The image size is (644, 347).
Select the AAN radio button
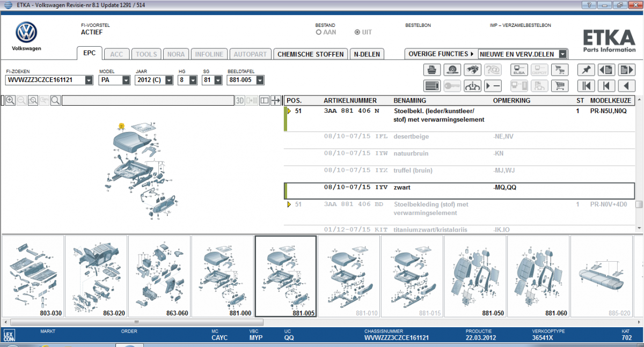[x=319, y=32]
